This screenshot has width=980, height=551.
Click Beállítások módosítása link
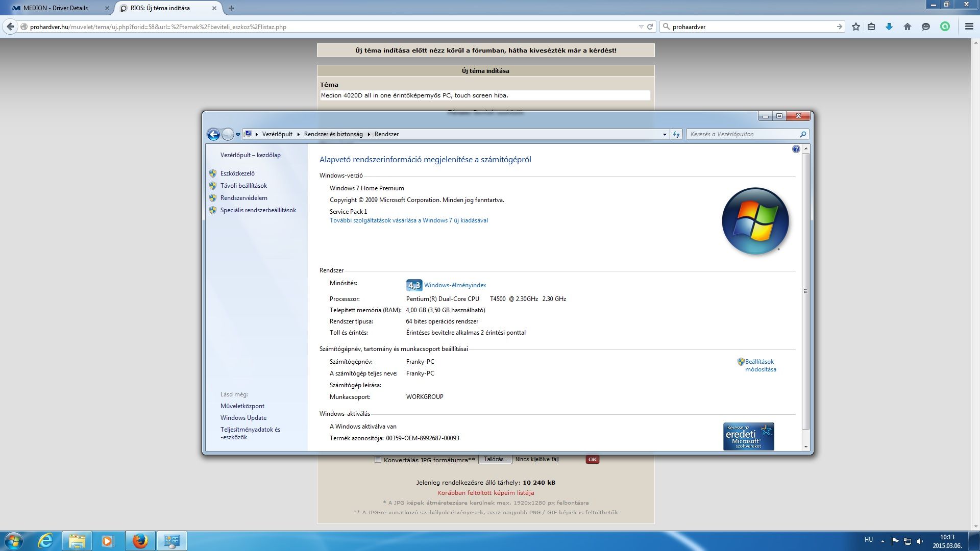coord(760,365)
